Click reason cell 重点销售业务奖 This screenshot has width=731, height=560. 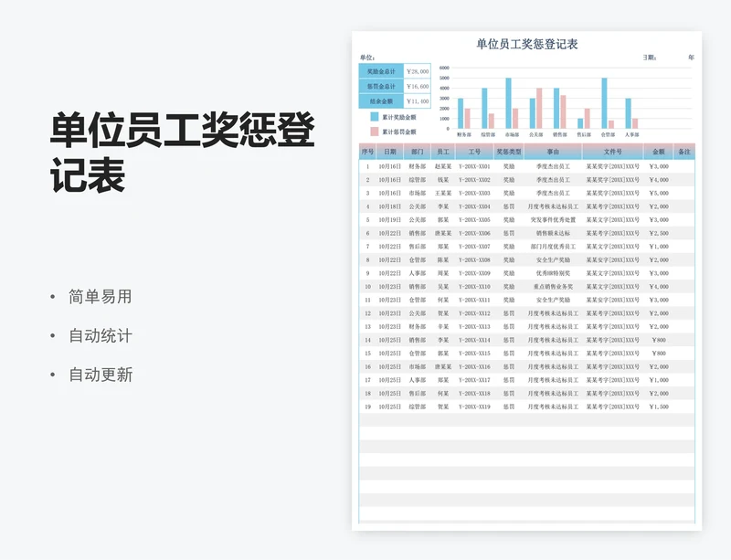click(x=554, y=287)
